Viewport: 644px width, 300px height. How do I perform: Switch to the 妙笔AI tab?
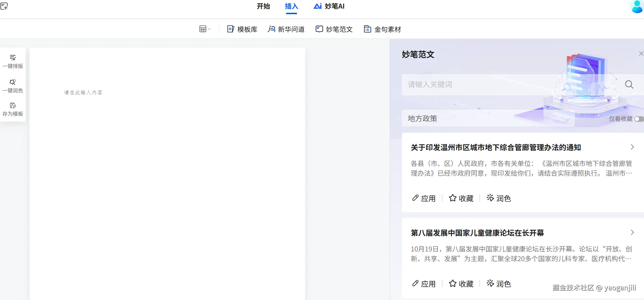coord(329,6)
